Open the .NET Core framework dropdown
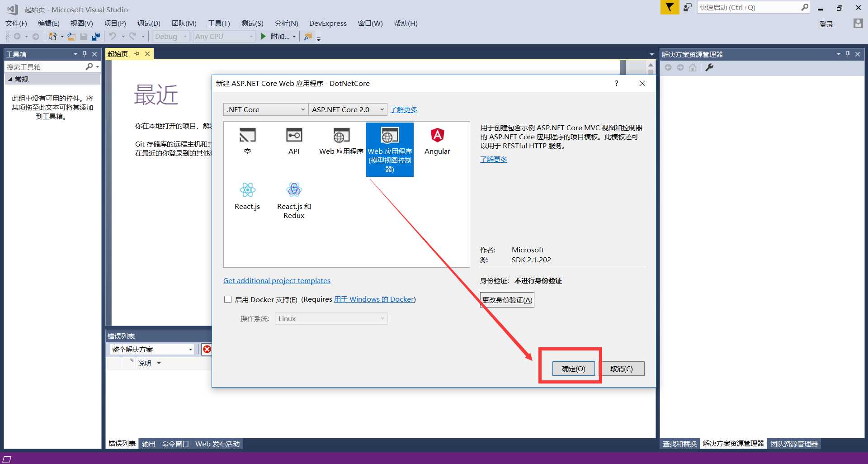This screenshot has width=868, height=464. (x=265, y=109)
